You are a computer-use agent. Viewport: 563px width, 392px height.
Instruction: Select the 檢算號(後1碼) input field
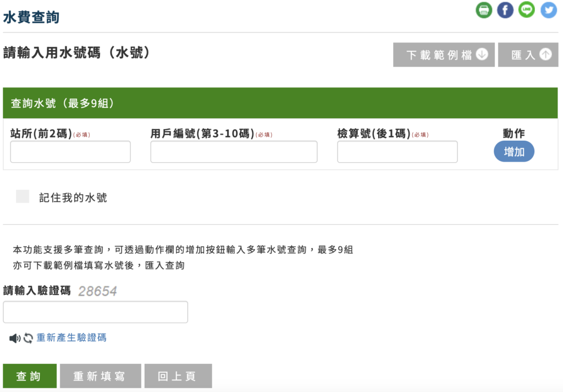(397, 152)
